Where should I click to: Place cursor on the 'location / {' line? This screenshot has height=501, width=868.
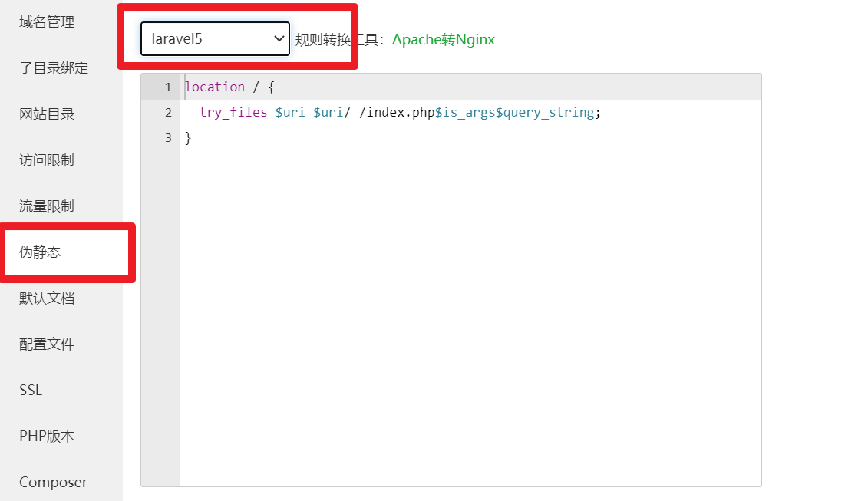[x=229, y=87]
